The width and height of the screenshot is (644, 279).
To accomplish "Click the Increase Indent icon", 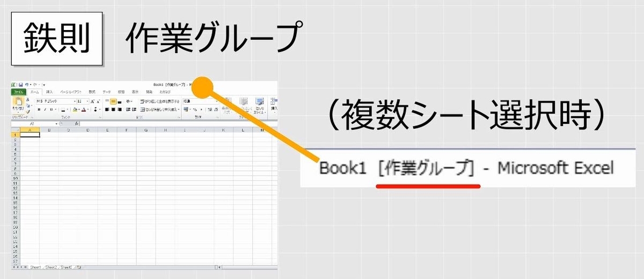I will click(x=134, y=110).
